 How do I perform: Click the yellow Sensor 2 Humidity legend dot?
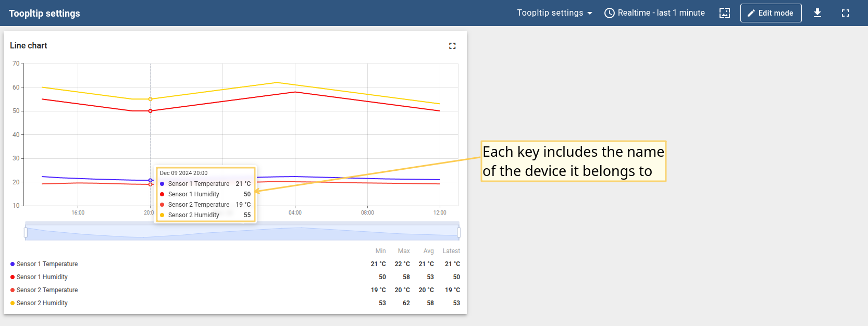point(13,303)
